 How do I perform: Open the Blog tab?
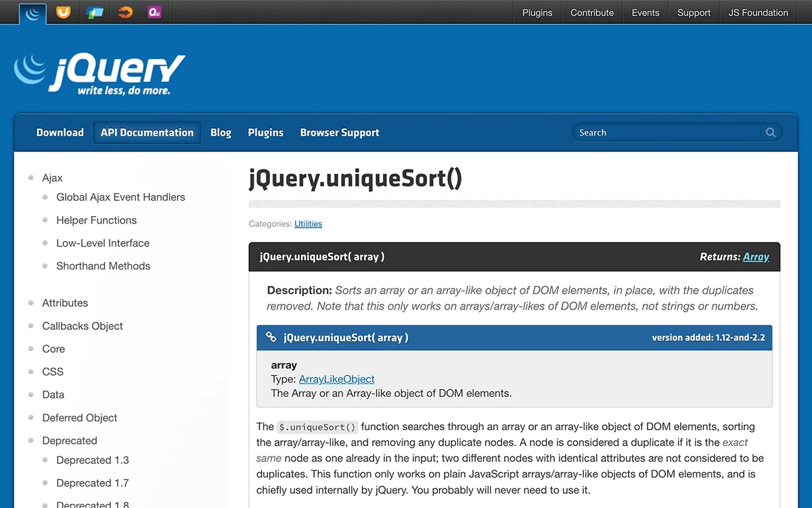click(x=221, y=133)
